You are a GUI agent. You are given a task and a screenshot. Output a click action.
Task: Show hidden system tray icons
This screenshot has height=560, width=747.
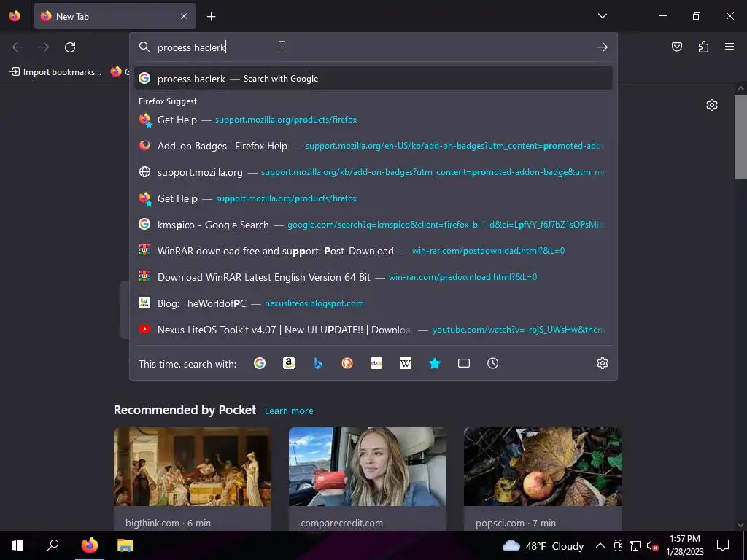pyautogui.click(x=600, y=545)
